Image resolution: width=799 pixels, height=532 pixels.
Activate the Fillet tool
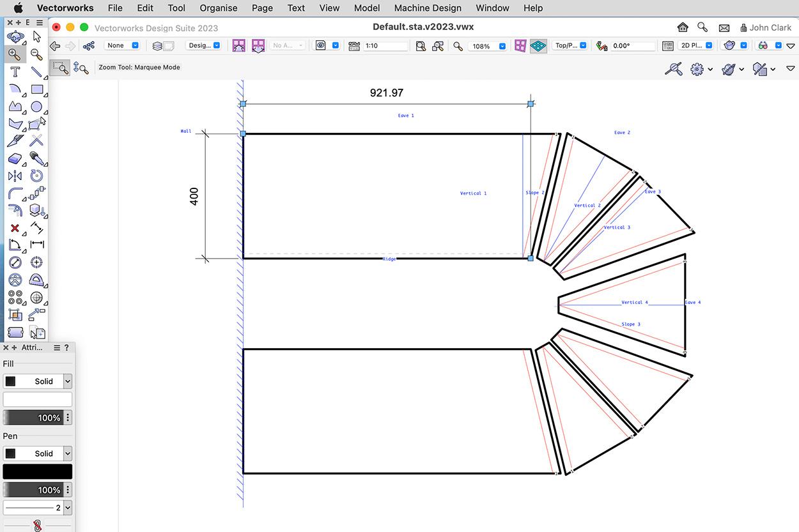click(x=15, y=193)
